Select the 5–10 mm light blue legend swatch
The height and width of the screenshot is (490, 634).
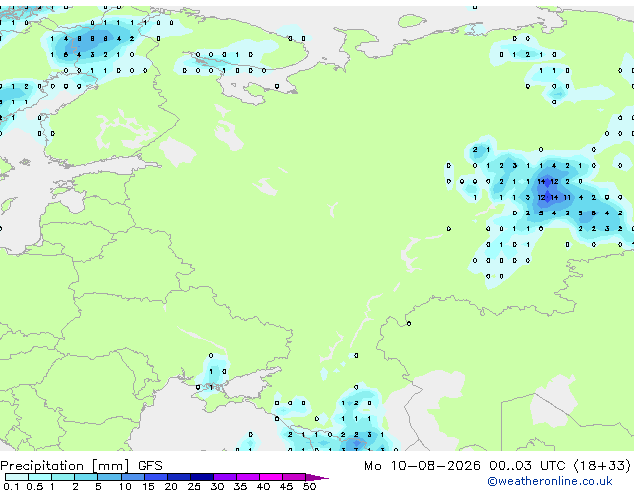click(109, 477)
